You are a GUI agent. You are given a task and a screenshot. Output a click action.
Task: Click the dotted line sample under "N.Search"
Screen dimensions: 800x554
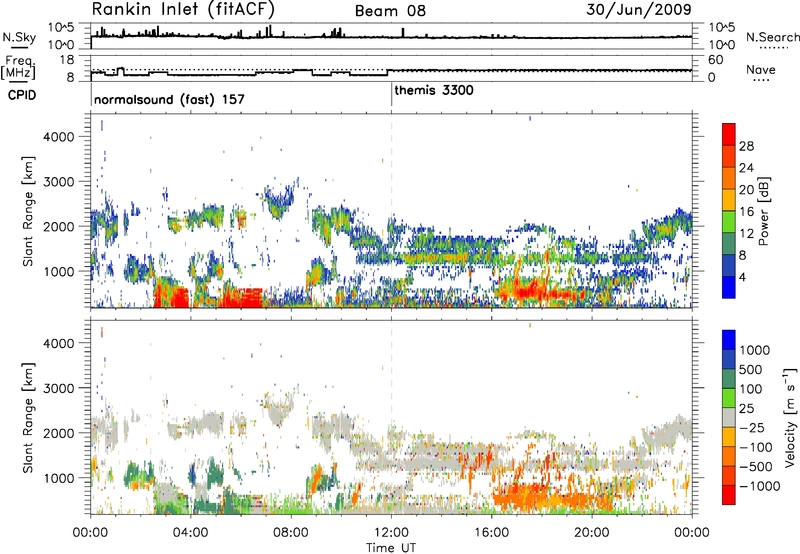pos(774,48)
